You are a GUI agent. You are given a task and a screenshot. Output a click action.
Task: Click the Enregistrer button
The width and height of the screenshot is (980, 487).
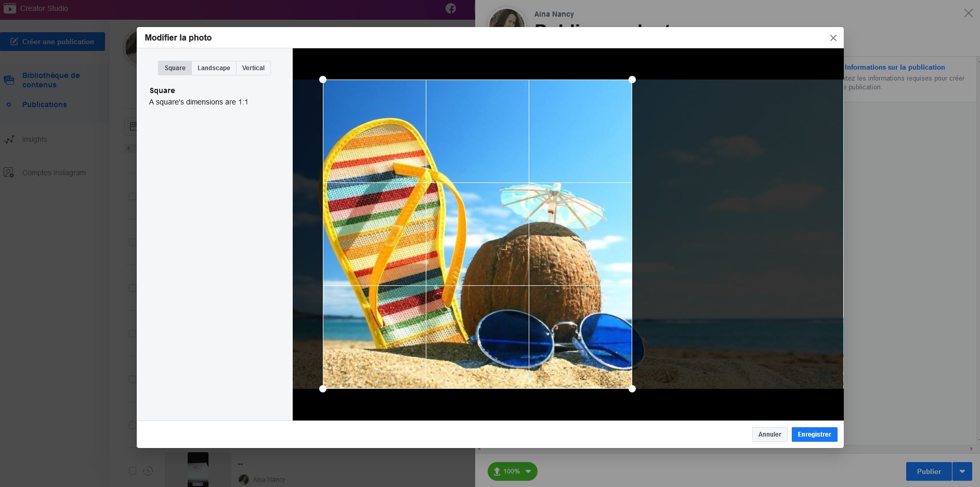point(814,435)
